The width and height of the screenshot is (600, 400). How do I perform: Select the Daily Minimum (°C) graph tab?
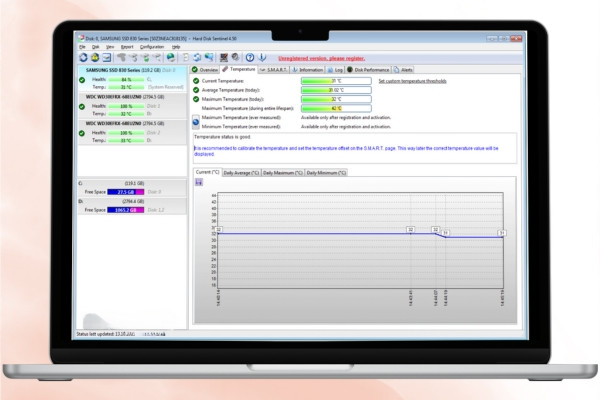coord(326,173)
